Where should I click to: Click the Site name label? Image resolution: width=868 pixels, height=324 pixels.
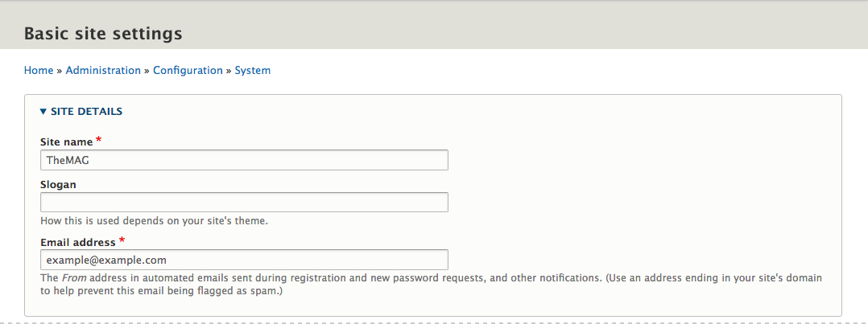tap(66, 142)
